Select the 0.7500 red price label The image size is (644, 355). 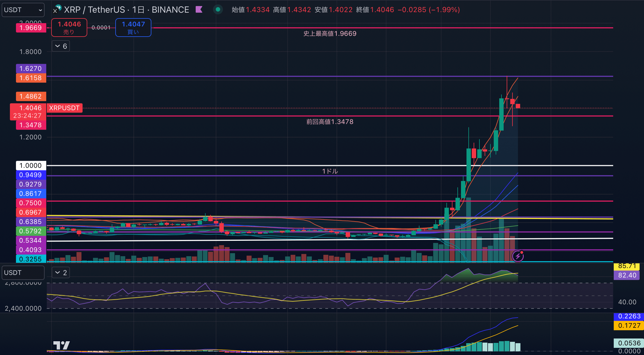click(x=31, y=203)
